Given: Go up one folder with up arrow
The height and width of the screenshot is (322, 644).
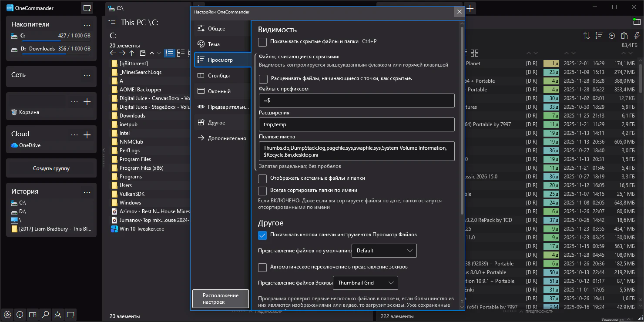Looking at the screenshot, I should tap(132, 53).
